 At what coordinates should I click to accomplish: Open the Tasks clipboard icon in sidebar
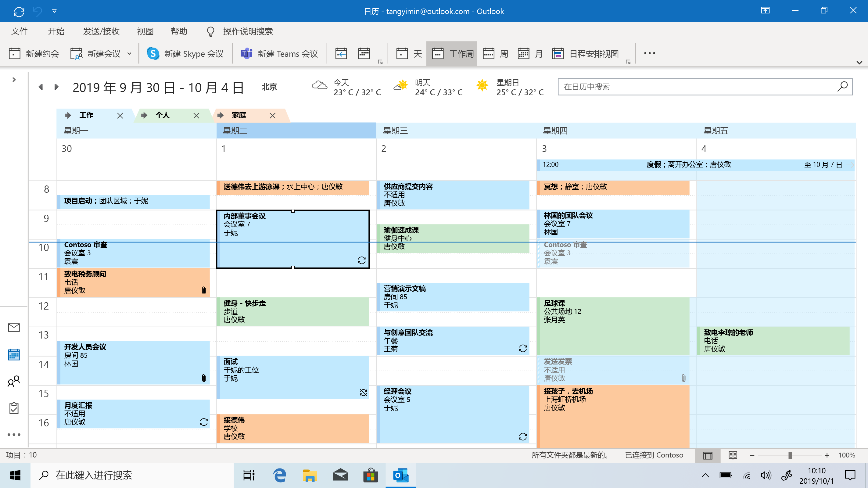(x=14, y=408)
